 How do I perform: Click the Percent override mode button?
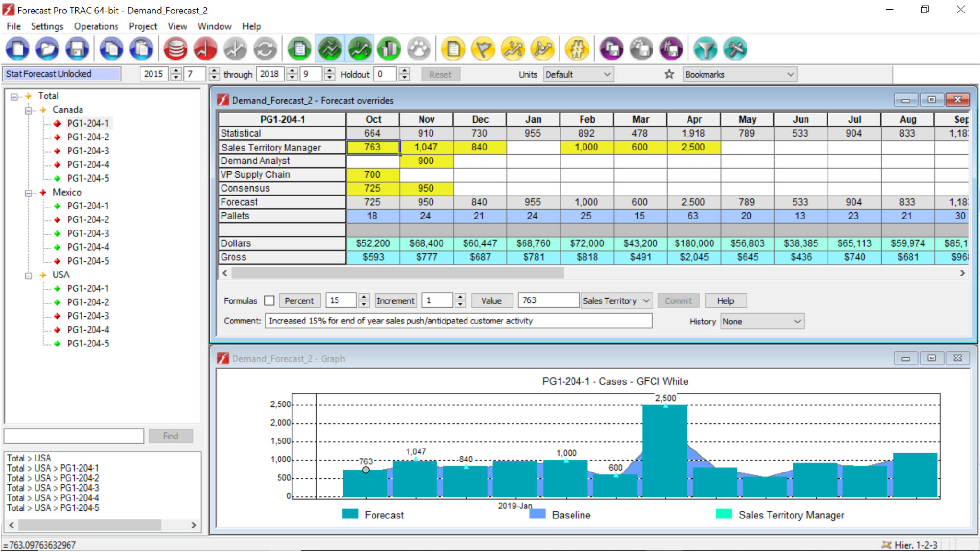[x=299, y=300]
